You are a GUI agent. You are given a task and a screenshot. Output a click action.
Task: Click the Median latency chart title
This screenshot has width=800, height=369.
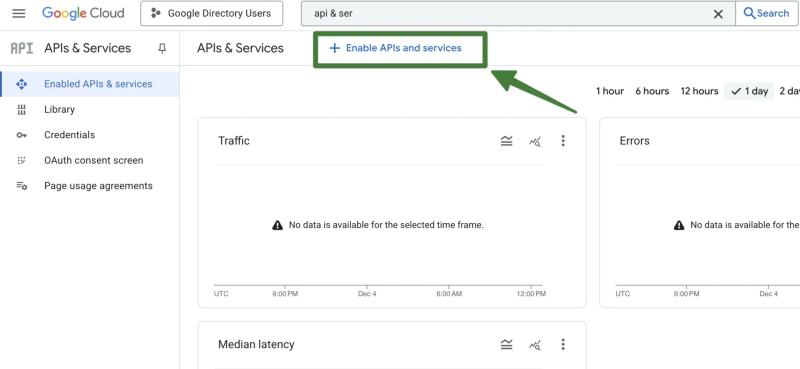pos(256,345)
